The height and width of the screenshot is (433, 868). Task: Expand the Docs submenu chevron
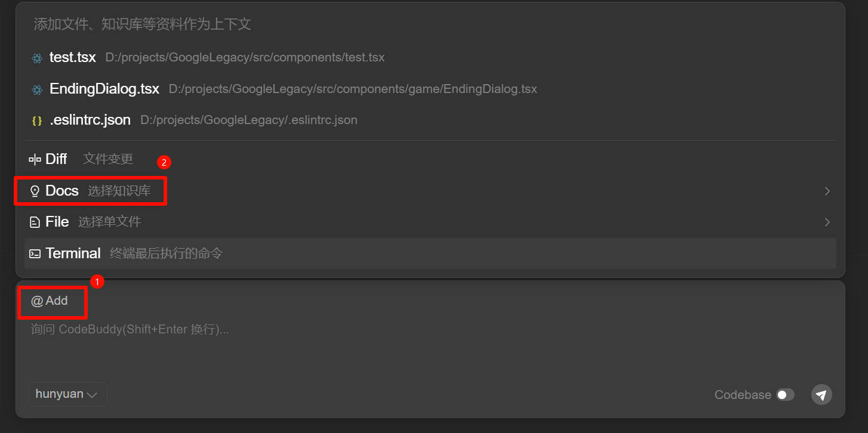[827, 191]
